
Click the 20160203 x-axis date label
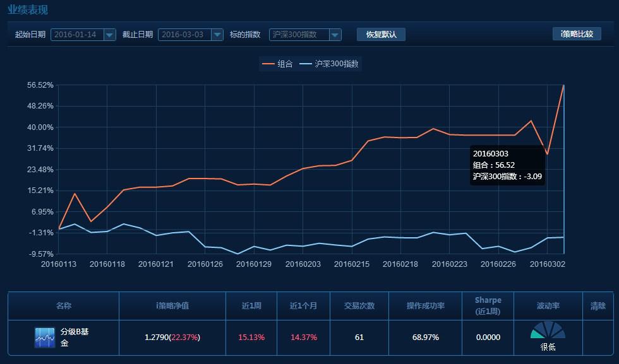pos(303,264)
